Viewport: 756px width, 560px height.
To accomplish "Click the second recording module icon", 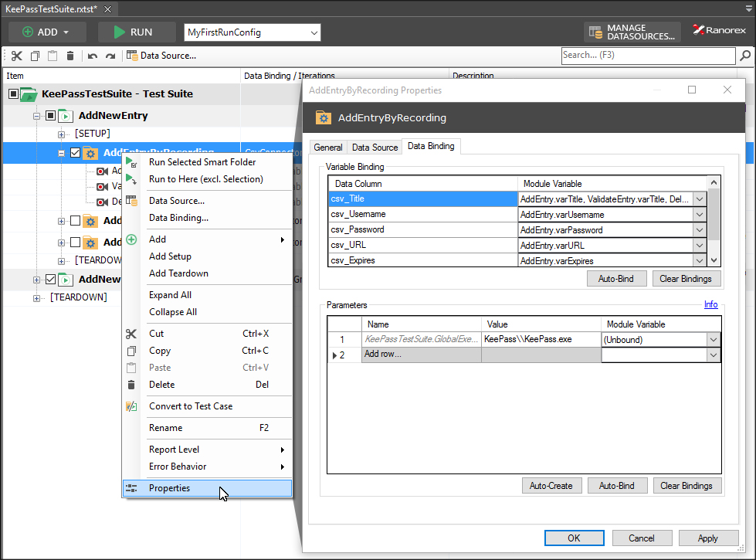I will (102, 187).
